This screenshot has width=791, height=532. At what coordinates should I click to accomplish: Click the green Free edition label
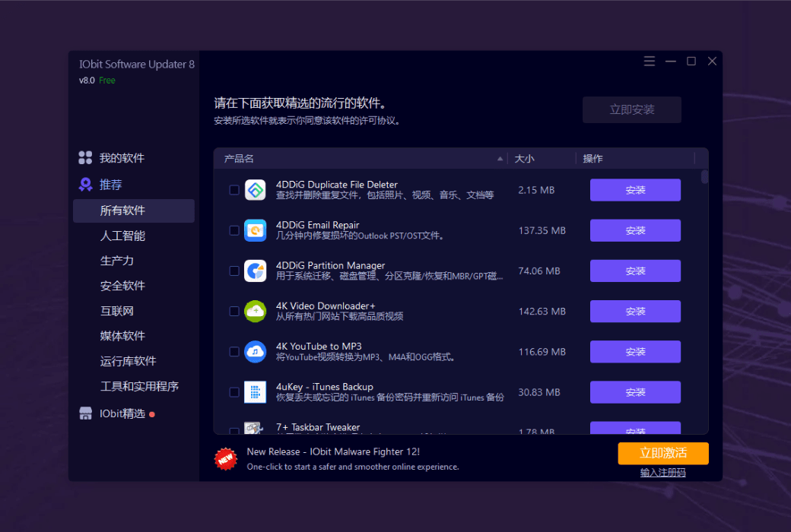107,80
